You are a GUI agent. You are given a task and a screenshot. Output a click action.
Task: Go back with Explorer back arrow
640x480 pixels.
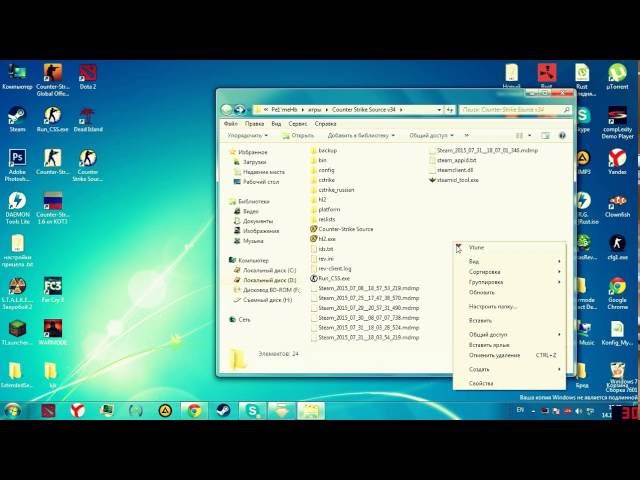coord(227,109)
